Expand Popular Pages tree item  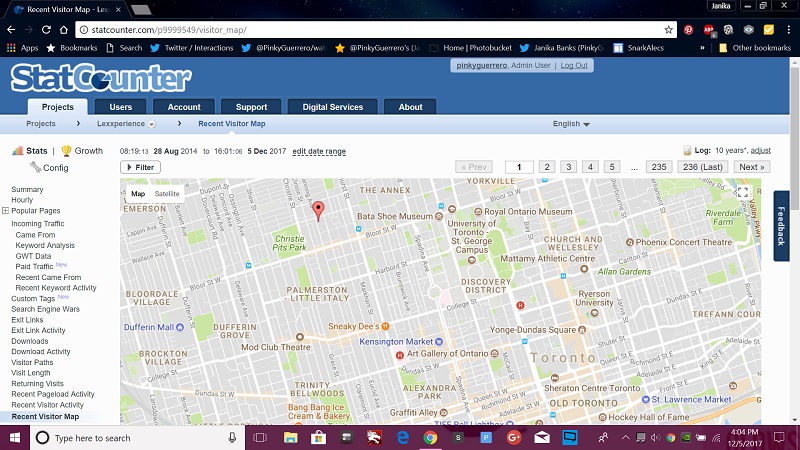pyautogui.click(x=5, y=210)
